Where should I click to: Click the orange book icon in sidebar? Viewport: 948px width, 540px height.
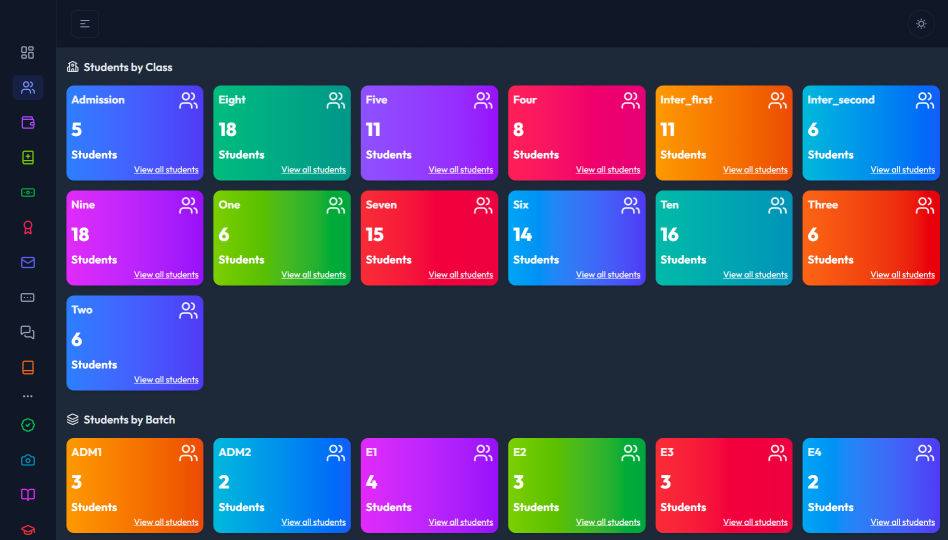28,367
